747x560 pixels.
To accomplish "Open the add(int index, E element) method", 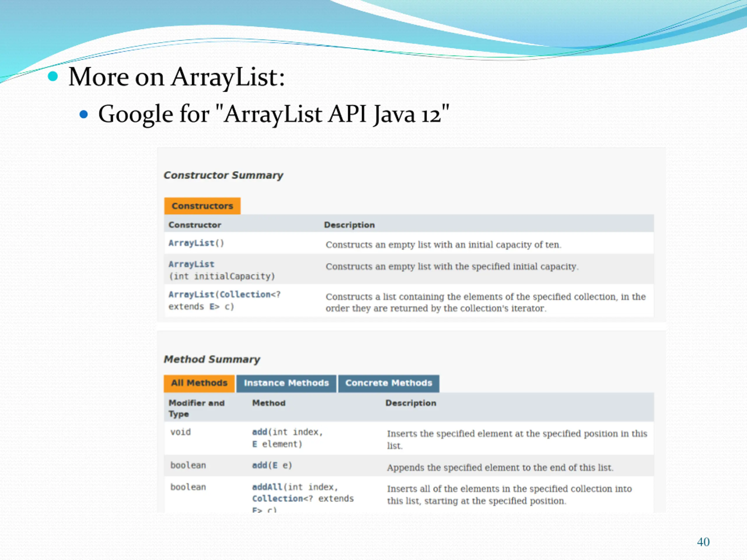I will (x=260, y=432).
